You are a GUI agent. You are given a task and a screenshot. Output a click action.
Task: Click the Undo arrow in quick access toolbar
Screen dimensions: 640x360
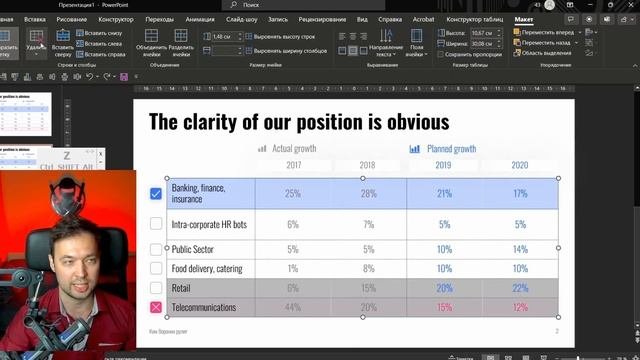coord(89,77)
